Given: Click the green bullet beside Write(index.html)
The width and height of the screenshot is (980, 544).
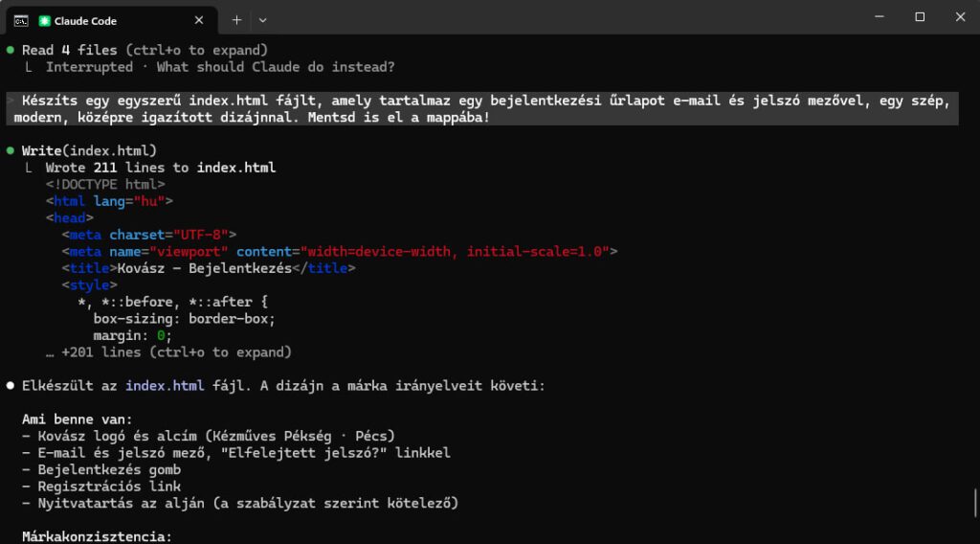Looking at the screenshot, I should [11, 151].
